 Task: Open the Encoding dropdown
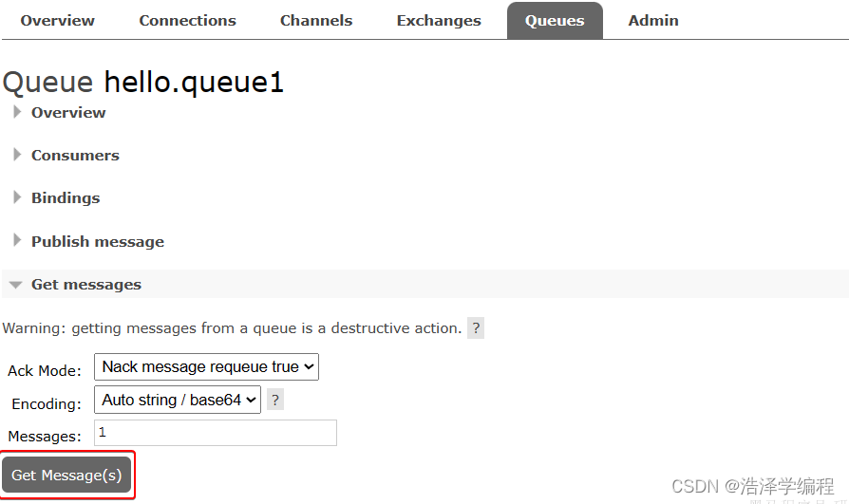178,400
